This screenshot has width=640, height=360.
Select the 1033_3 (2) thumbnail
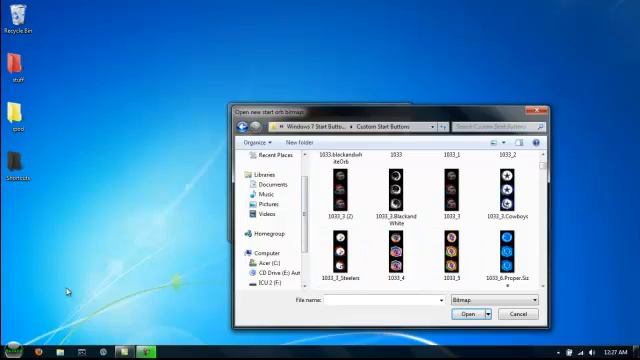point(340,190)
